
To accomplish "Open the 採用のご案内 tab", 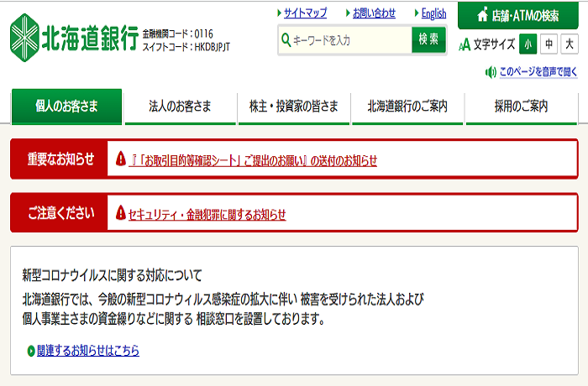I will 522,107.
